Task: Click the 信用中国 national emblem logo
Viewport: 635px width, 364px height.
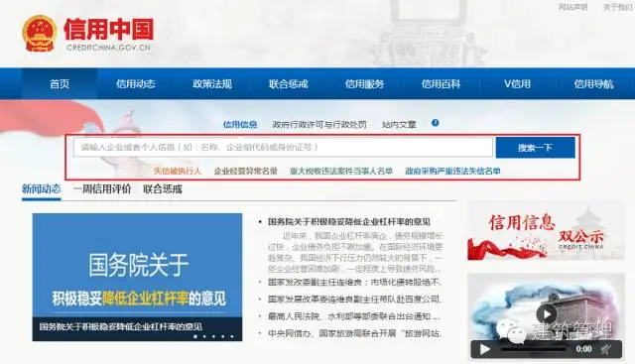Action: (x=40, y=33)
